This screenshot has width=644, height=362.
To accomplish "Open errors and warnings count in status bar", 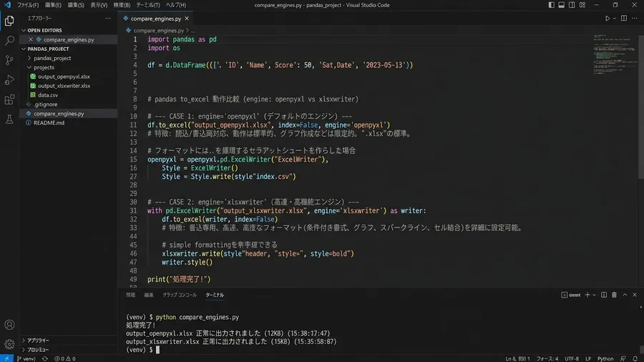I will pyautogui.click(x=65, y=358).
